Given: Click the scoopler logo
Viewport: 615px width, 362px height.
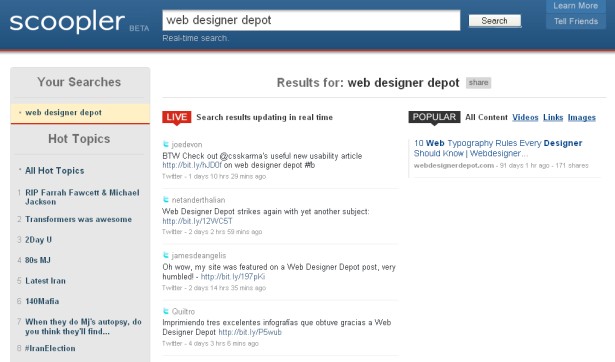Looking at the screenshot, I should (67, 22).
